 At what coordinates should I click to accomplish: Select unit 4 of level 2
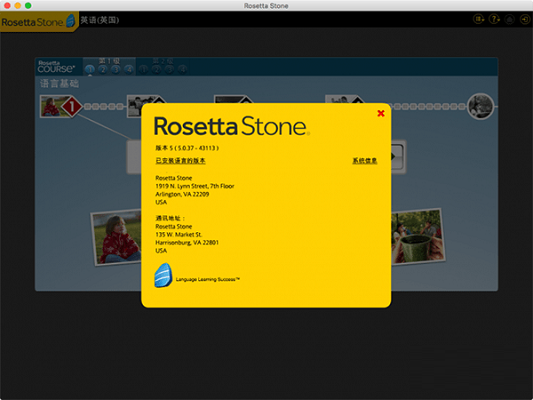coord(183,70)
